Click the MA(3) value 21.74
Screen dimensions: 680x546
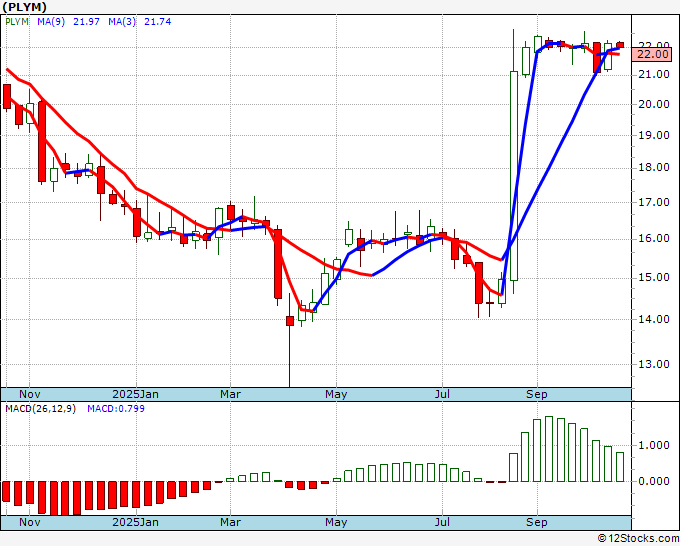pyautogui.click(x=157, y=22)
